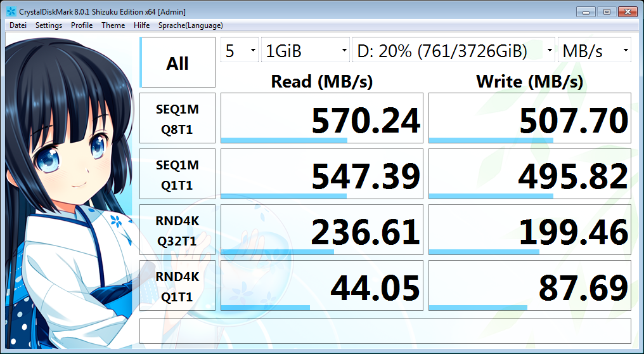Expand the test count dropdown showing 5
Screen dimensions: 644x354
point(240,50)
